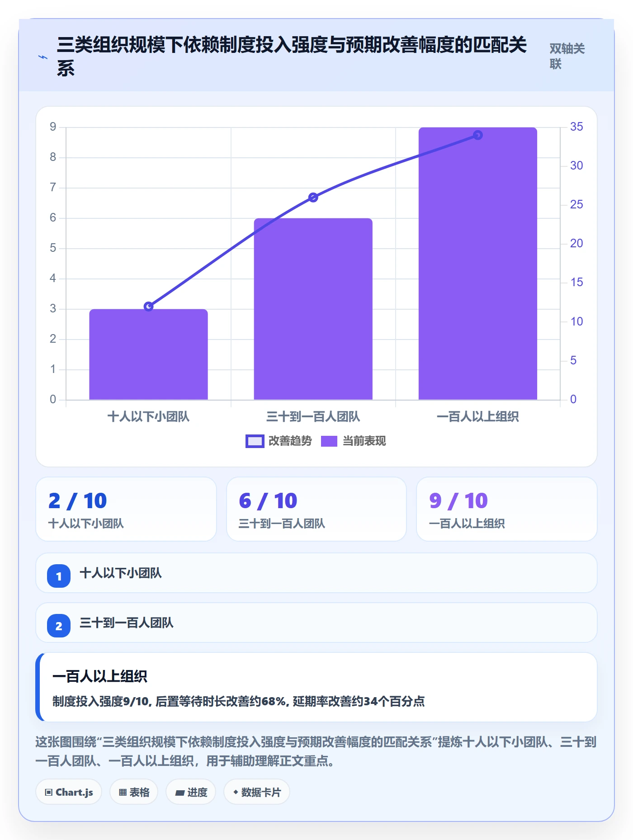Click the bar icon in the 进度 chip

coord(180,793)
